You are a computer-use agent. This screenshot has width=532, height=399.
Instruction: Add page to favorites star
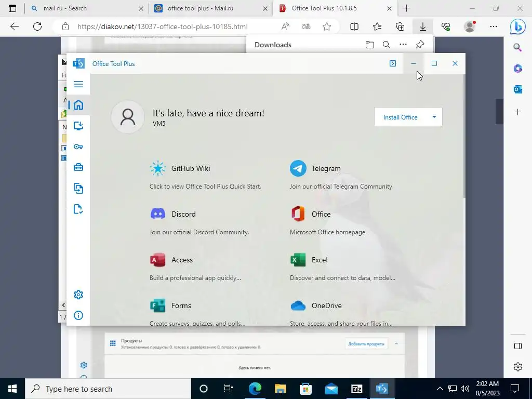pos(327,26)
